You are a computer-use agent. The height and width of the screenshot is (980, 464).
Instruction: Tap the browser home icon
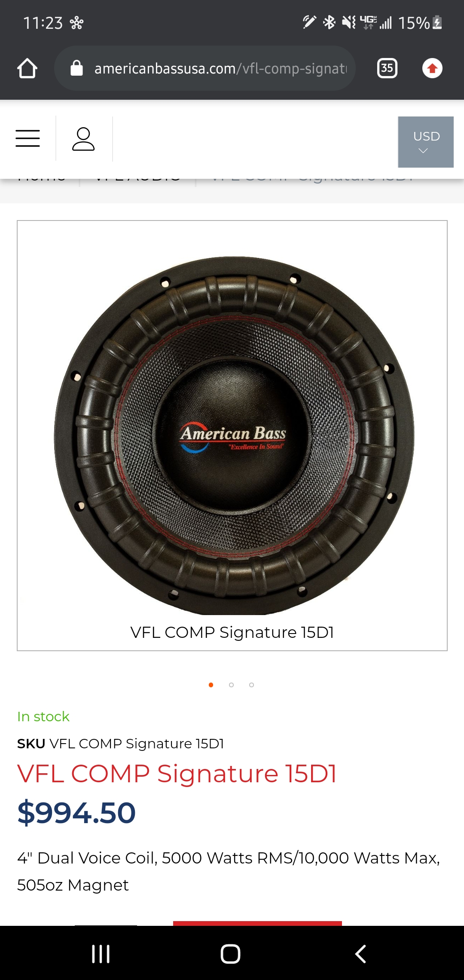27,68
